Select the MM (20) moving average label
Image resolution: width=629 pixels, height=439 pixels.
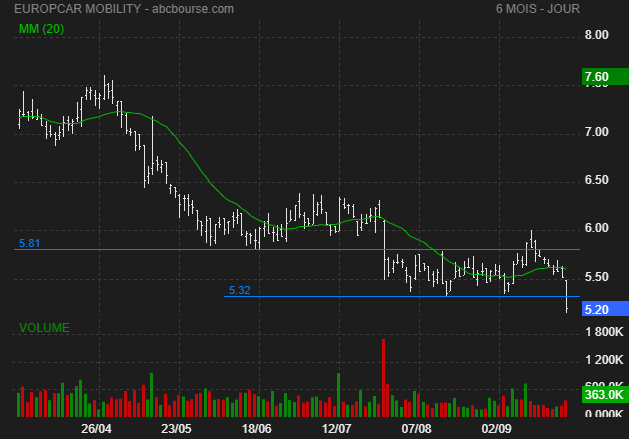click(x=41, y=29)
